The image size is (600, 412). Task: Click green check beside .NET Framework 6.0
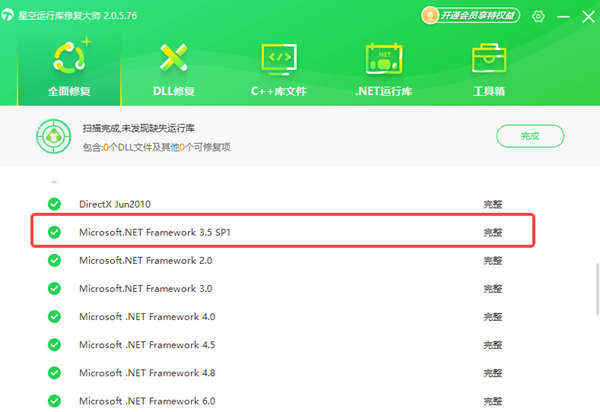54,401
